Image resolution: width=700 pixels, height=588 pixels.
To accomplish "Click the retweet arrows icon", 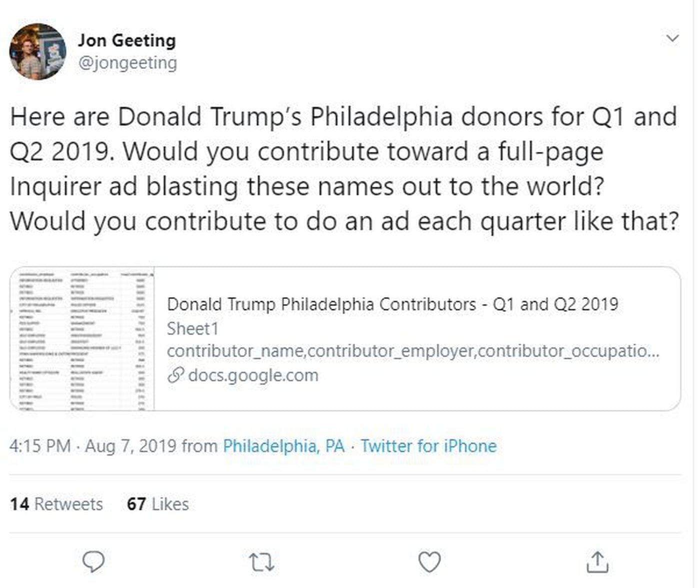I will (261, 563).
